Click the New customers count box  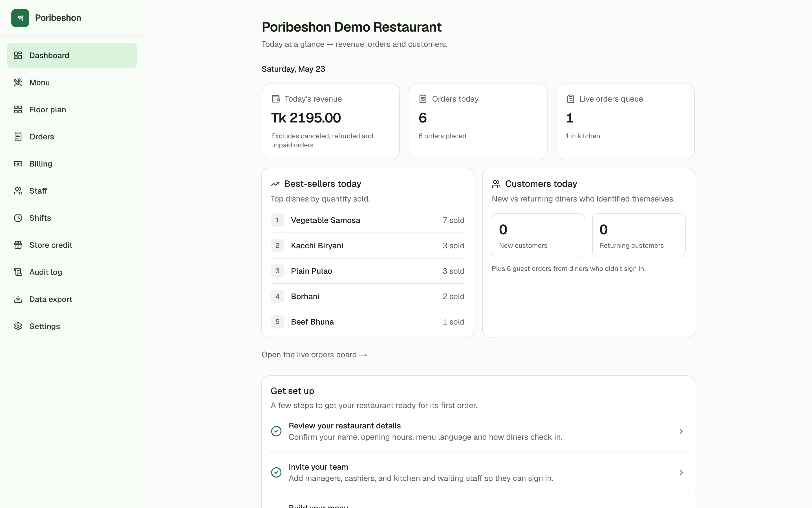pos(538,236)
